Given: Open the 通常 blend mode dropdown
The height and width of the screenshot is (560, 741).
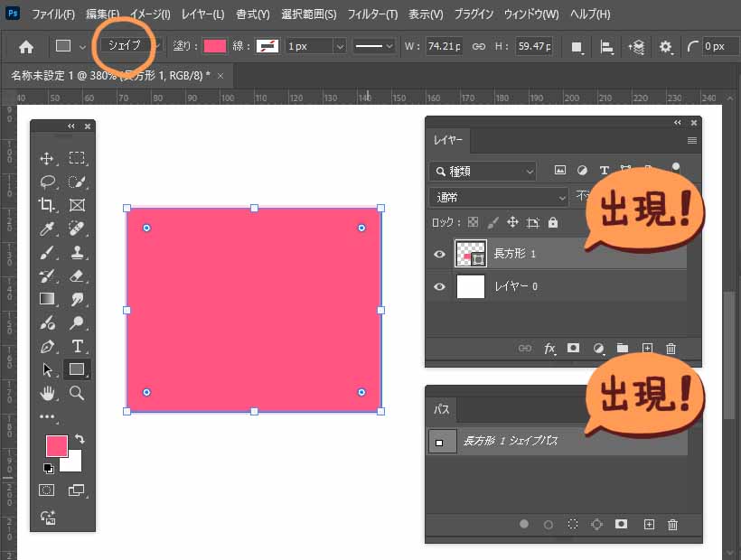Looking at the screenshot, I should pos(499,197).
